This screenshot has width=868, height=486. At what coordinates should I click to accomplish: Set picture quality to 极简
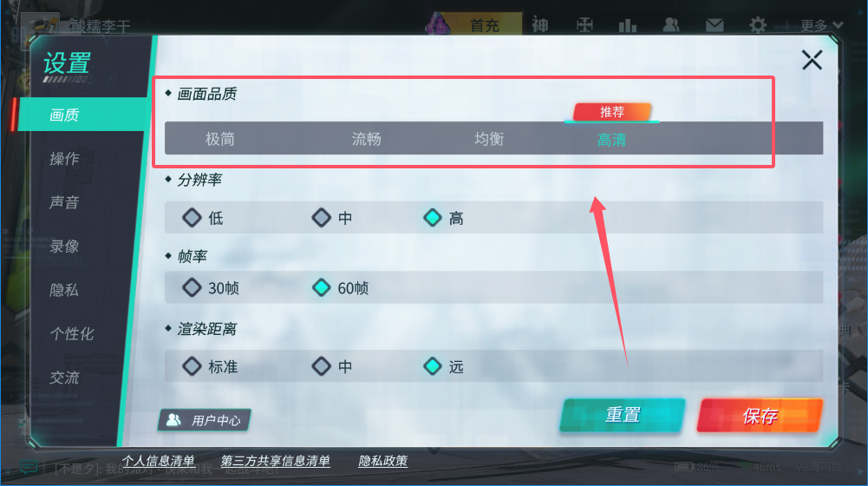[219, 139]
